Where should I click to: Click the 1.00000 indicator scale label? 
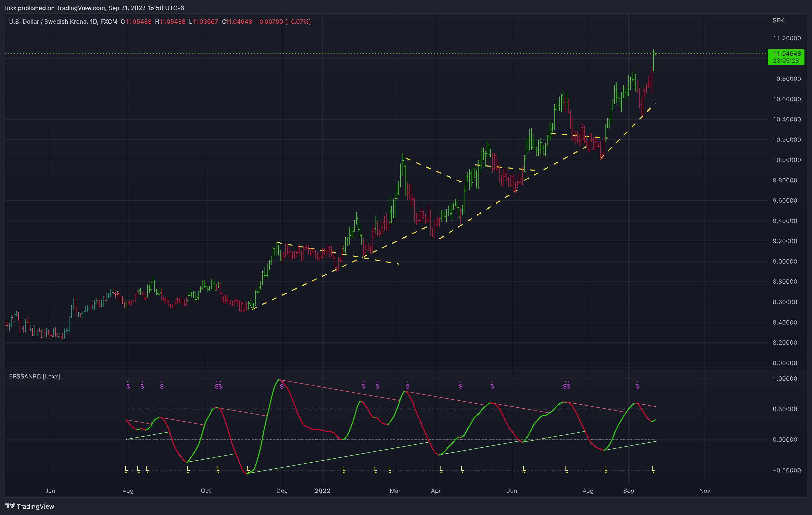point(785,379)
